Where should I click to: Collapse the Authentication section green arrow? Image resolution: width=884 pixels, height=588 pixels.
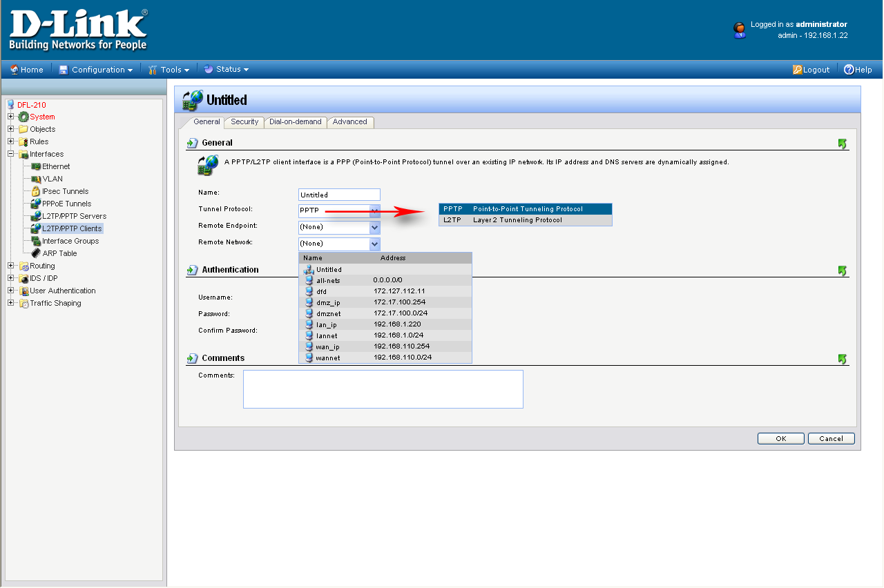click(842, 271)
